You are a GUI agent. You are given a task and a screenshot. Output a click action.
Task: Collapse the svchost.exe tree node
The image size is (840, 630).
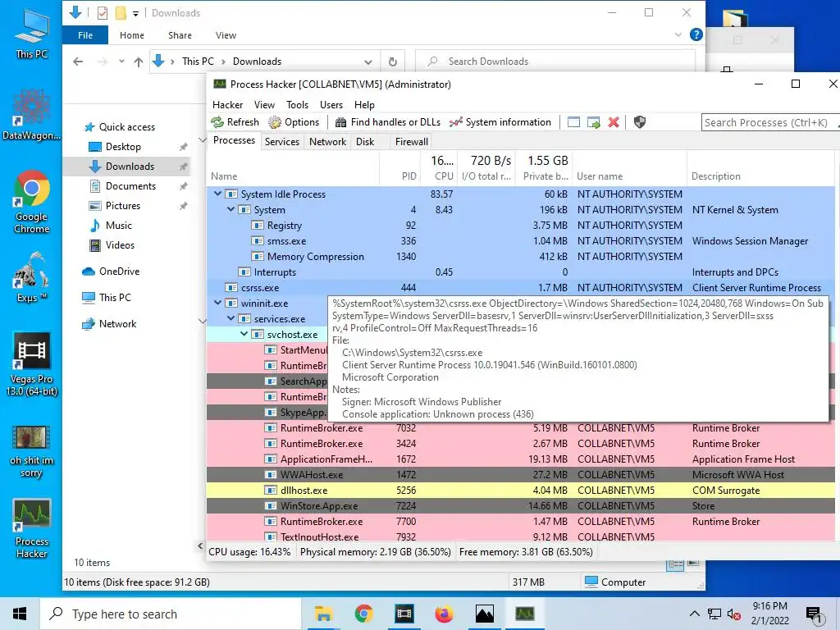[244, 334]
